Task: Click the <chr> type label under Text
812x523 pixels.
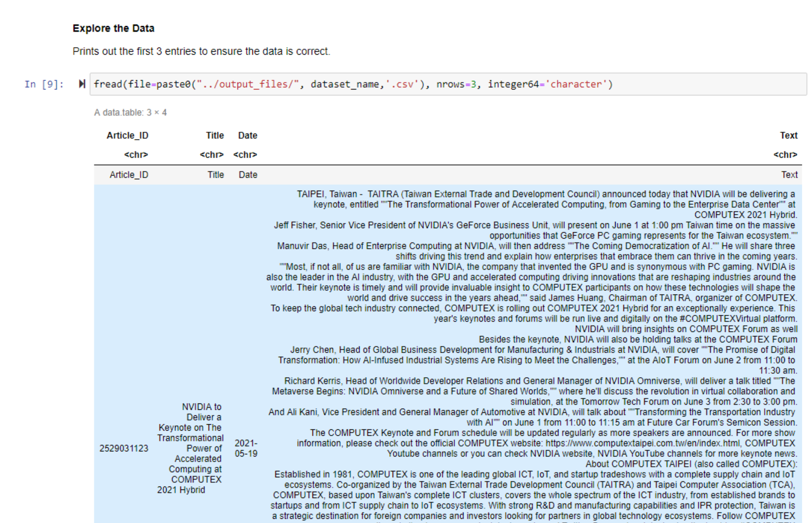Action: pyautogui.click(x=785, y=155)
